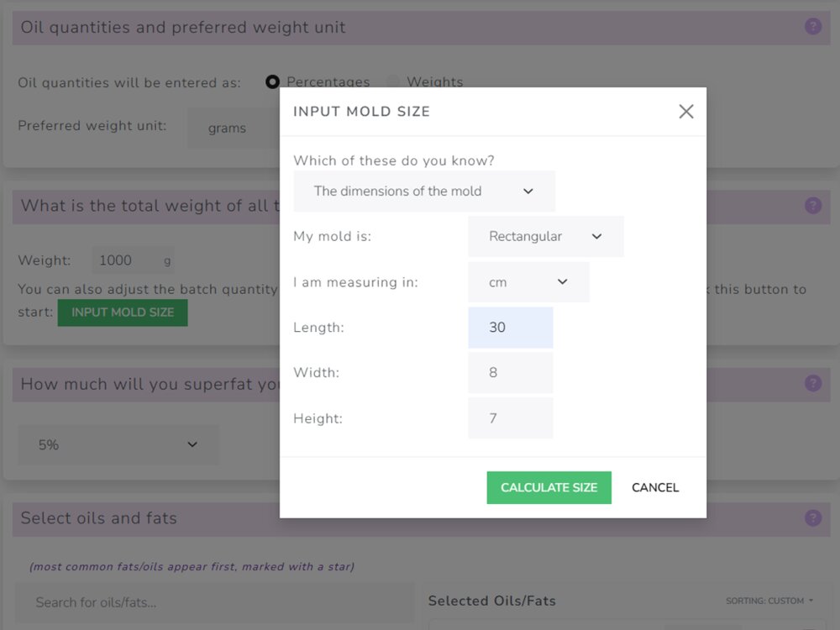Viewport: 840px width, 630px height.
Task: Open the Sorting: Custom menu
Action: [x=769, y=601]
